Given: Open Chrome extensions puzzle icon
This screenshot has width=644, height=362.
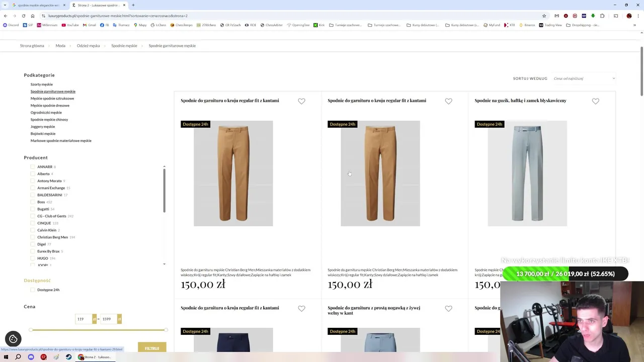Looking at the screenshot, I should click(x=602, y=16).
